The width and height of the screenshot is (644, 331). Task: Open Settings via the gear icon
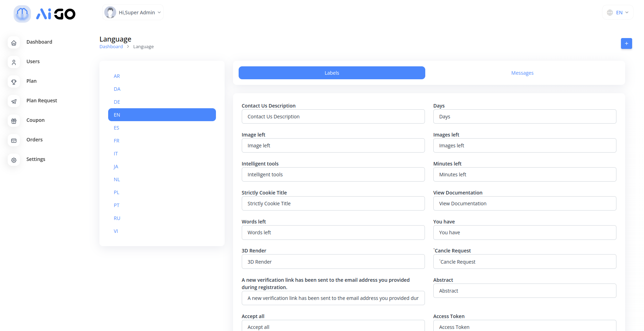14,160
